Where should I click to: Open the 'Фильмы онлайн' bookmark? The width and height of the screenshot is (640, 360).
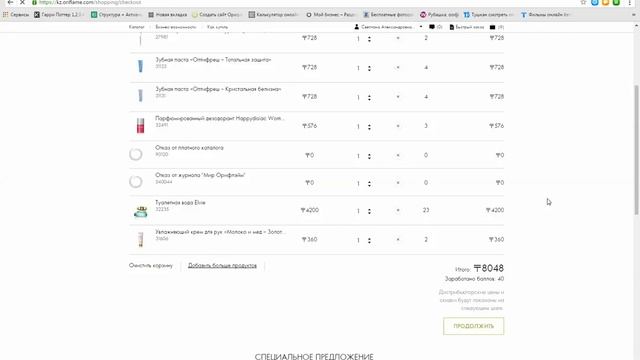pos(546,15)
